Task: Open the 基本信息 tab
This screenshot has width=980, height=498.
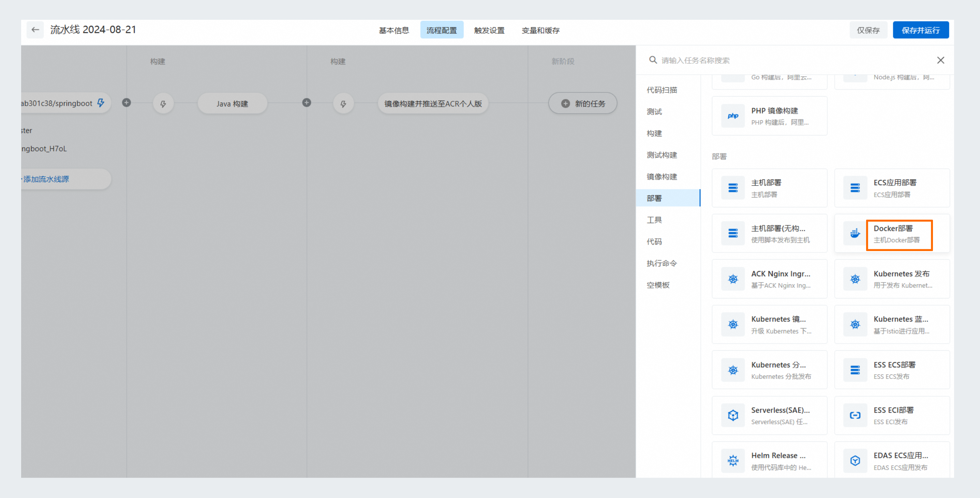Action: pyautogui.click(x=394, y=30)
